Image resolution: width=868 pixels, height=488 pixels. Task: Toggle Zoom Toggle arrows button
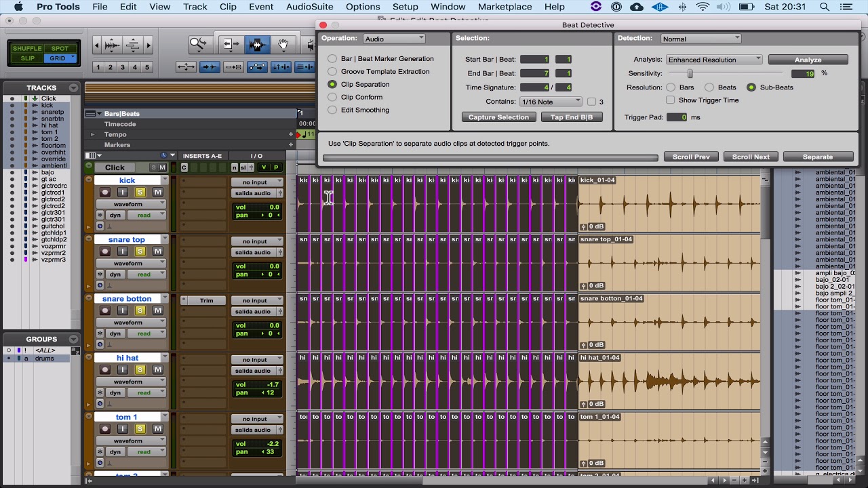[x=186, y=67]
